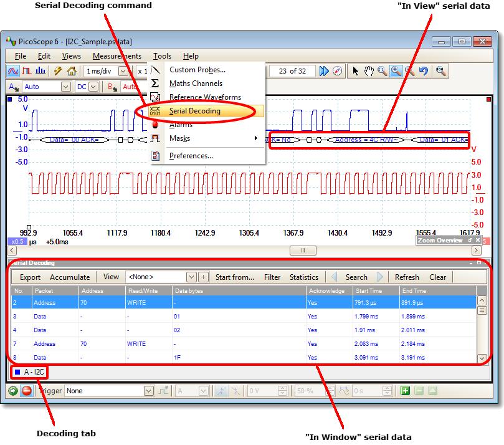Click the Preferences menu icon
The width and height of the screenshot is (504, 445).
coord(156,156)
